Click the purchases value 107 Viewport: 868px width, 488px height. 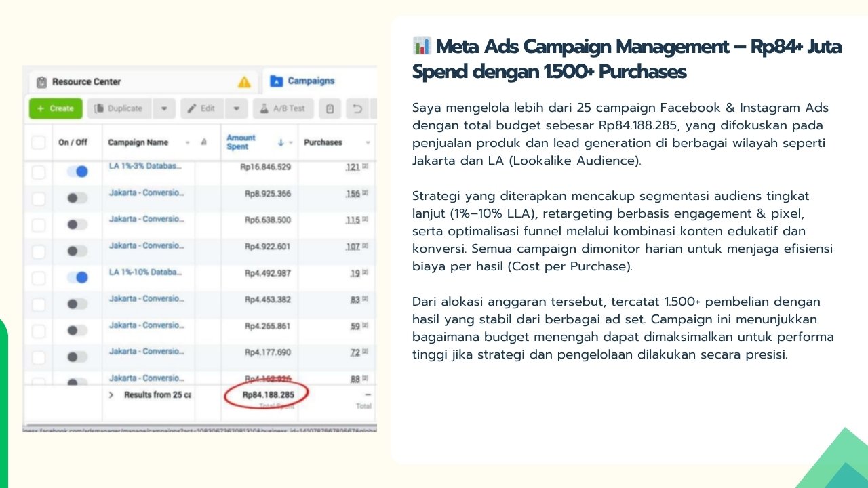pos(353,247)
